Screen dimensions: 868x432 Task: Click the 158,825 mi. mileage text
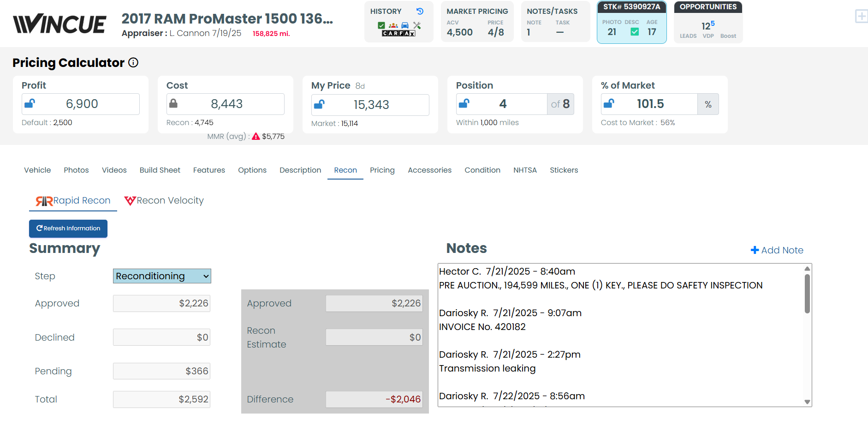point(271,33)
